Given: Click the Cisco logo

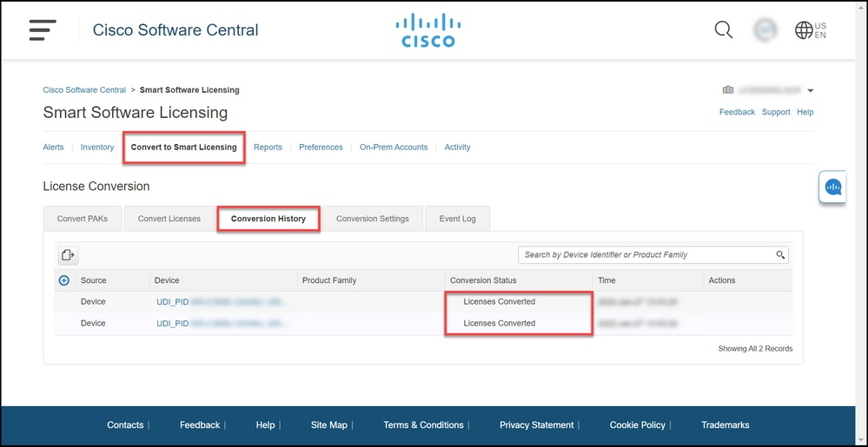Looking at the screenshot, I should (427, 30).
